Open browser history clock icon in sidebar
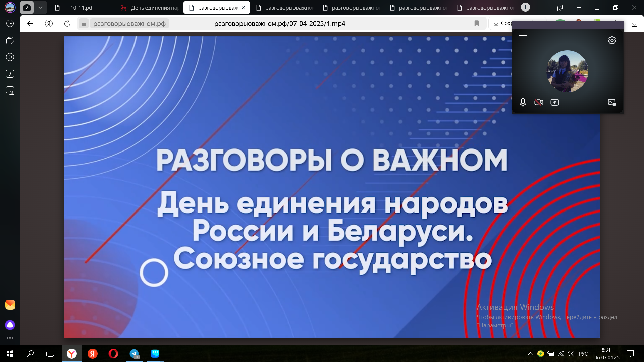644x362 pixels. (x=10, y=23)
